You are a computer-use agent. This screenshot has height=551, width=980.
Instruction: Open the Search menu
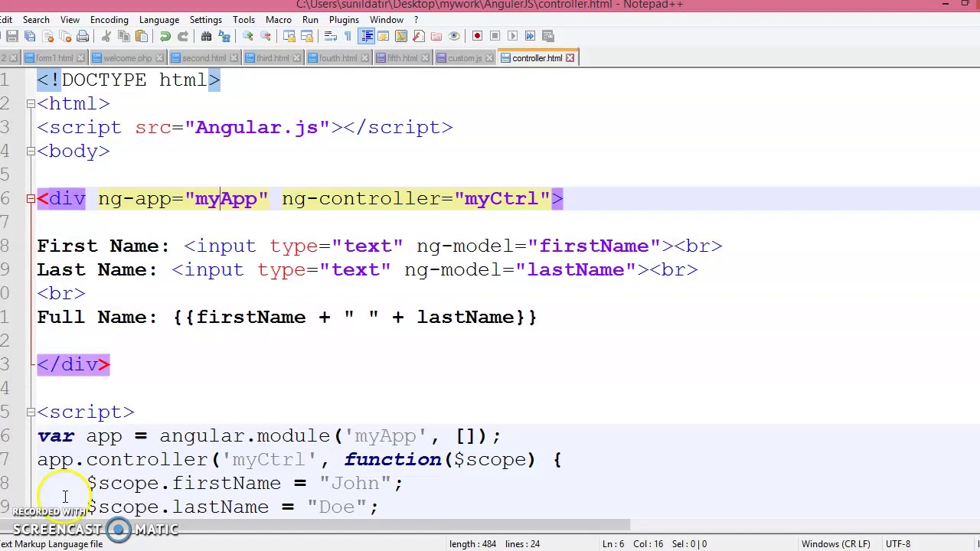(x=36, y=20)
